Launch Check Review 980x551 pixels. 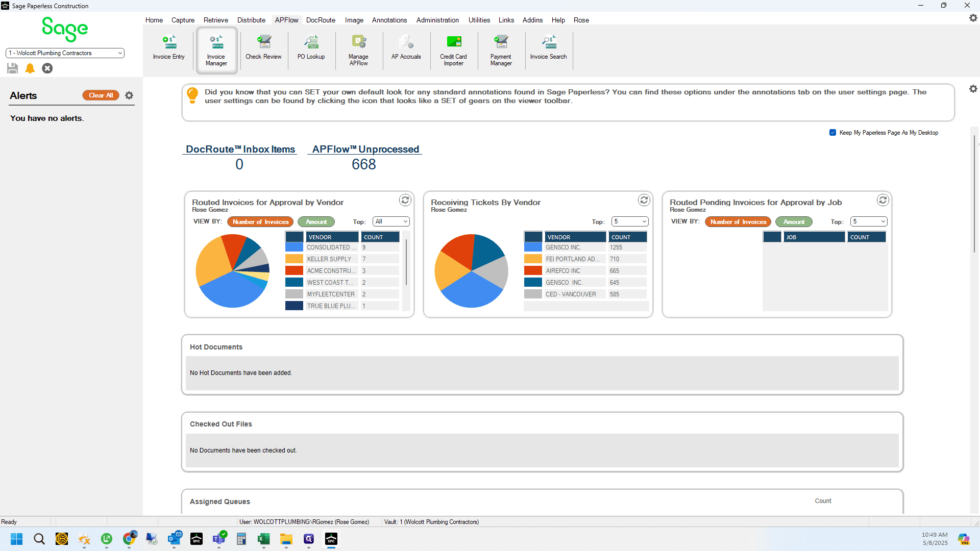263,48
